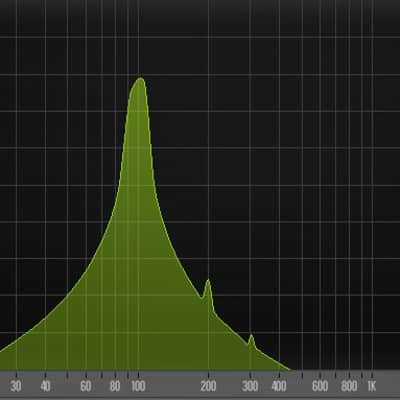Click the tiny harmonic peak at 300
The height and width of the screenshot is (400, 400).
[x=251, y=336]
